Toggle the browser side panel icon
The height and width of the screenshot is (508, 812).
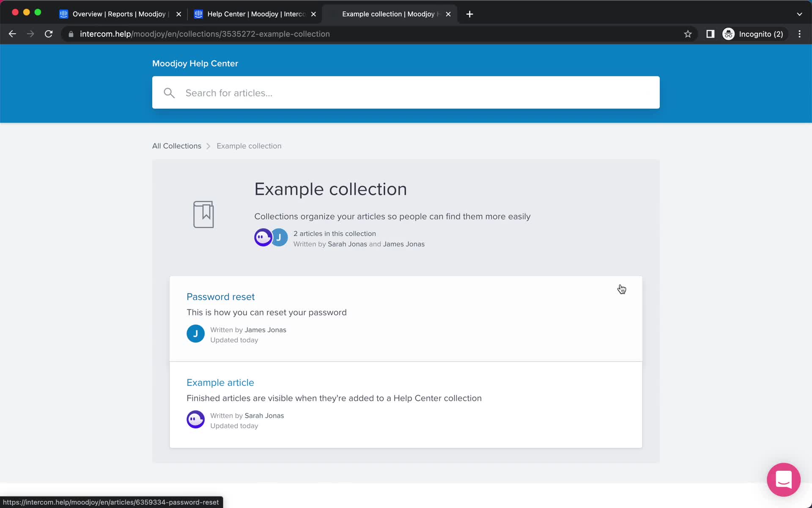click(710, 34)
